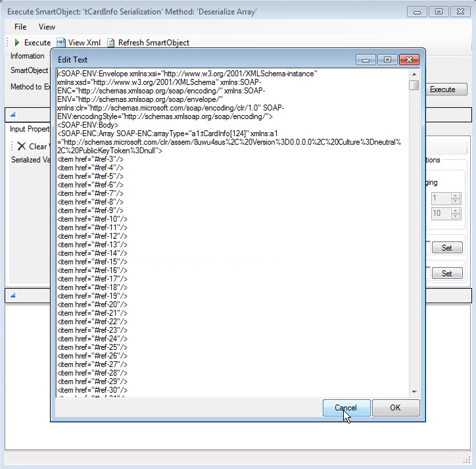Viewport: 476px width, 469px height.
Task: Click the <SOAP-ENV:Body> line
Action: pos(87,125)
